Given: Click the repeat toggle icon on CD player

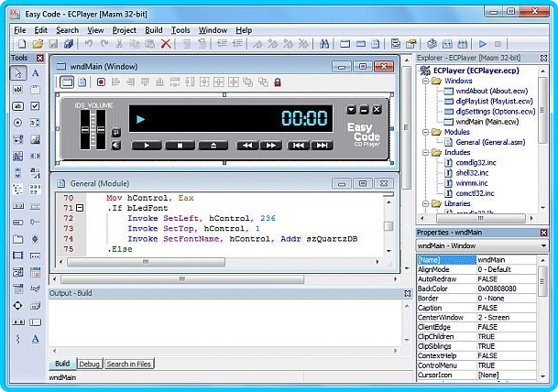Looking at the screenshot, I should pos(116,133).
